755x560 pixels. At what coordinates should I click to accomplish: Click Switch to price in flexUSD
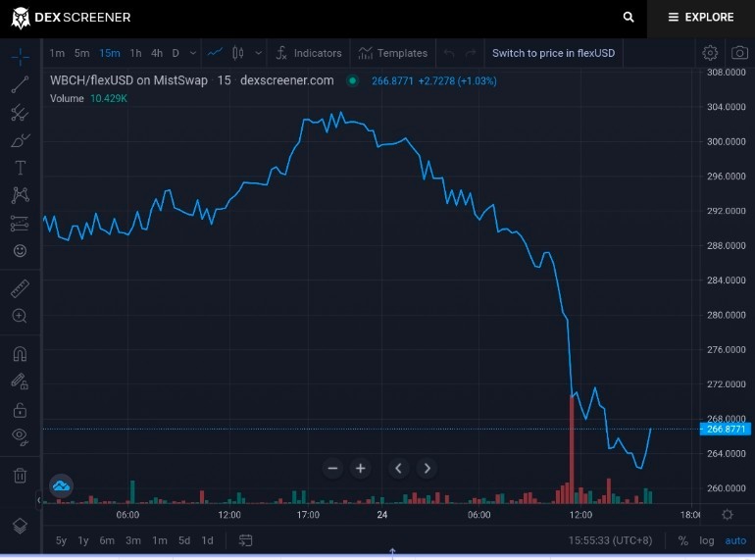pos(553,53)
